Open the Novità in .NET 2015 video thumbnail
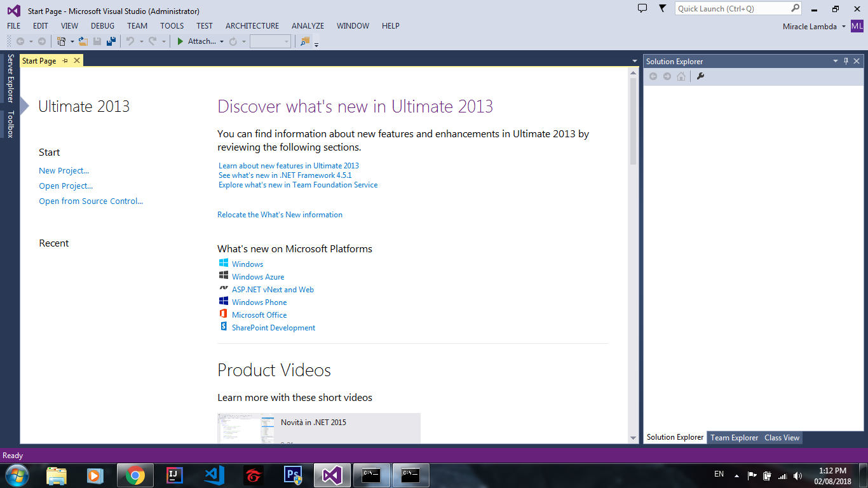The width and height of the screenshot is (868, 488). tap(246, 428)
